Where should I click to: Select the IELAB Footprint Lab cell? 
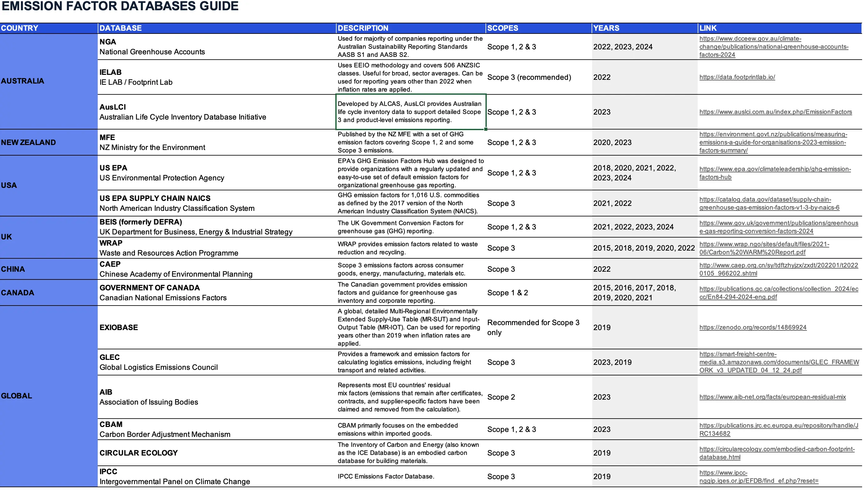coord(217,77)
